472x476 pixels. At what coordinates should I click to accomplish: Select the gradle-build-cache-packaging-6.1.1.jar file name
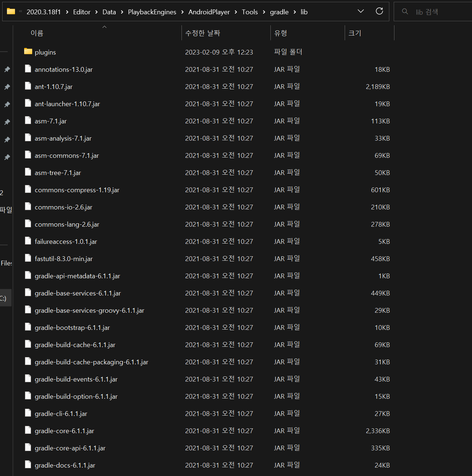(x=91, y=362)
